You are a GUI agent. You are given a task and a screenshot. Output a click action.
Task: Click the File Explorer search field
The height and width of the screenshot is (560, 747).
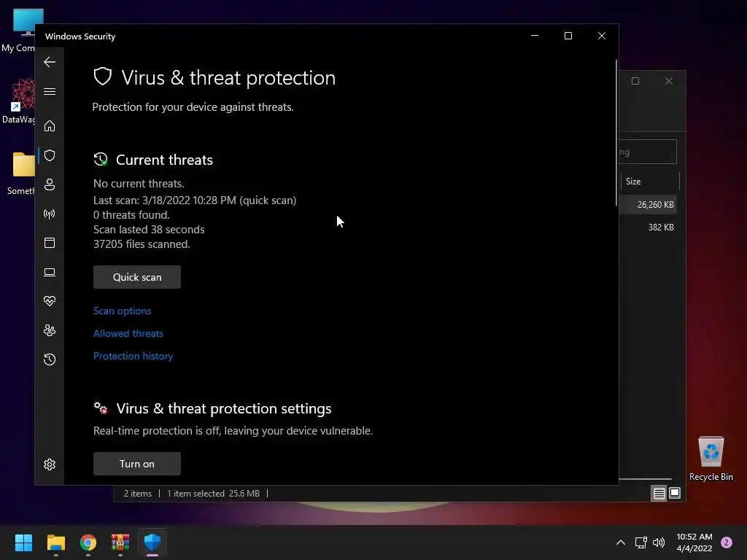[648, 152]
